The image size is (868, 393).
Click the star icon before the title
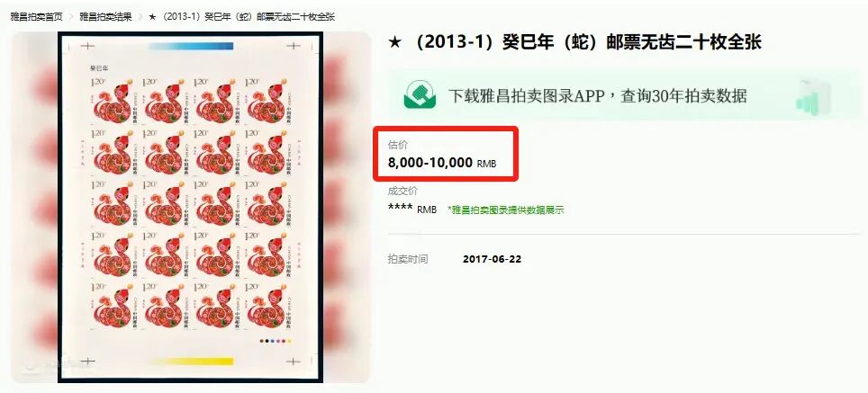pos(394,42)
